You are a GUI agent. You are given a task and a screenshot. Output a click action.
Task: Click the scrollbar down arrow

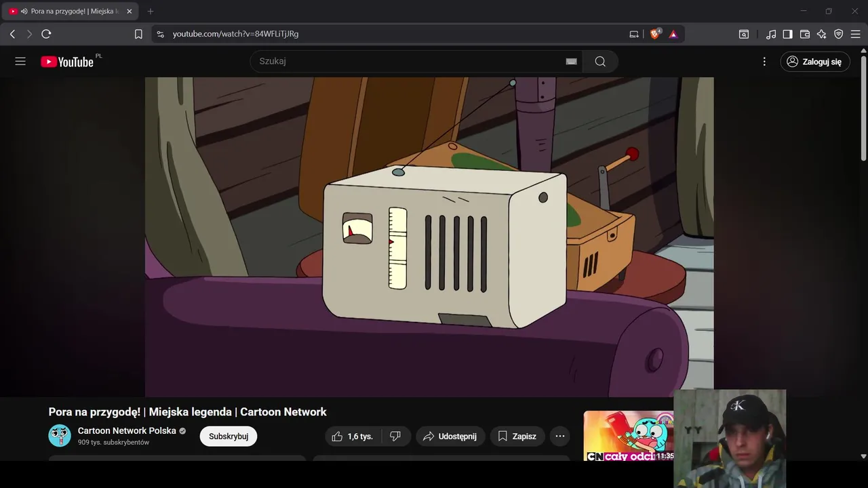pos(863,456)
